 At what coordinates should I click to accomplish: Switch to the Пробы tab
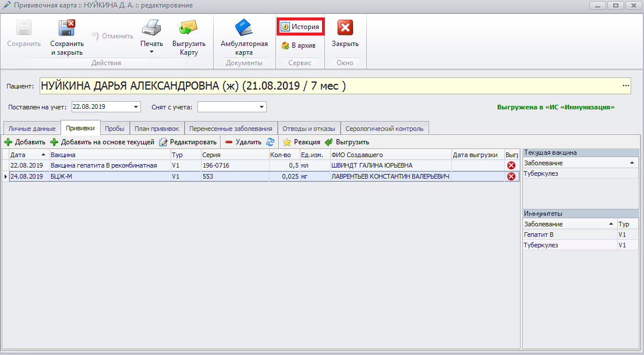(115, 129)
